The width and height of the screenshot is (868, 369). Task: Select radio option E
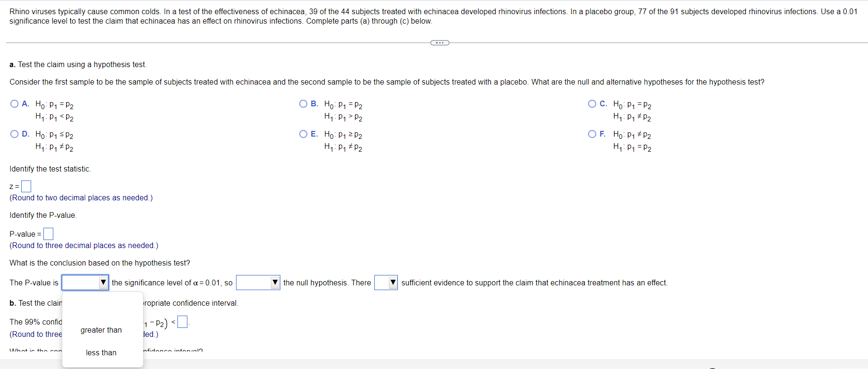(303, 134)
